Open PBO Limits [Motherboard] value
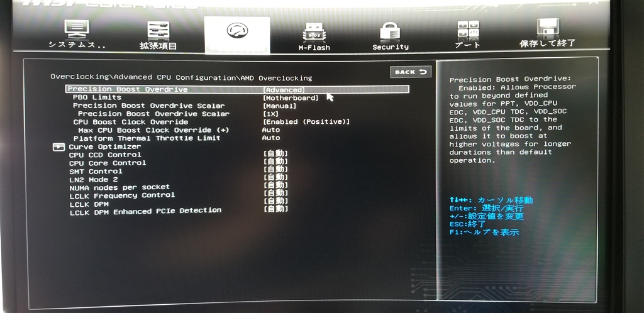The height and width of the screenshot is (313, 644). tap(291, 98)
